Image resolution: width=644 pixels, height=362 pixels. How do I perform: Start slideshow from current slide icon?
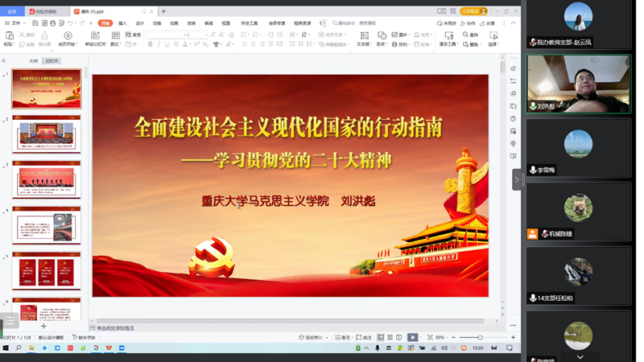tap(68, 35)
